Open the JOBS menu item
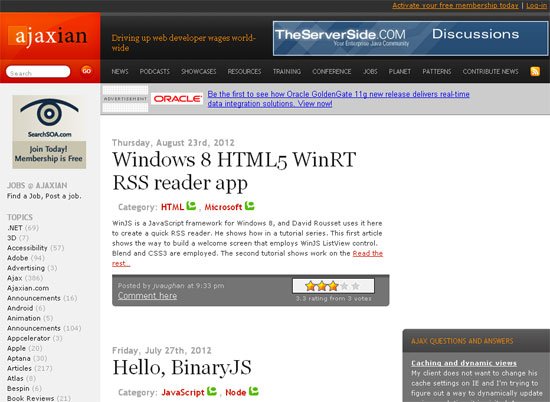This screenshot has height=402, width=550. (370, 72)
